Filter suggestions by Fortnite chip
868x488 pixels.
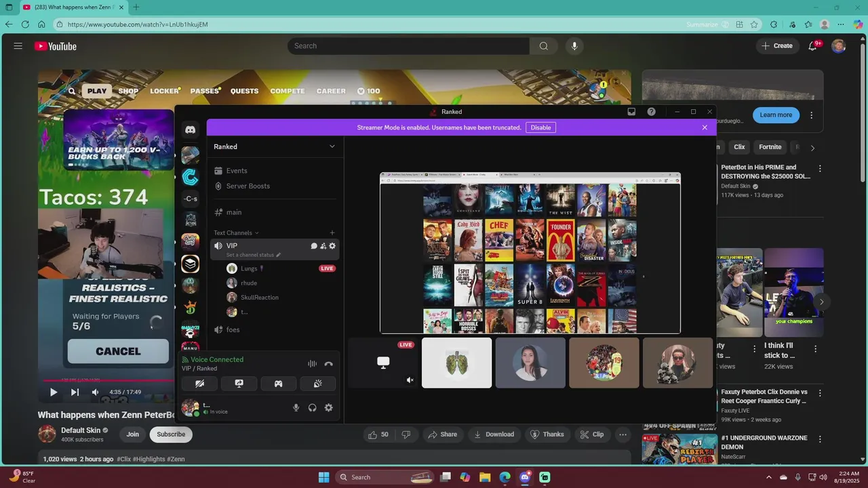pos(770,147)
